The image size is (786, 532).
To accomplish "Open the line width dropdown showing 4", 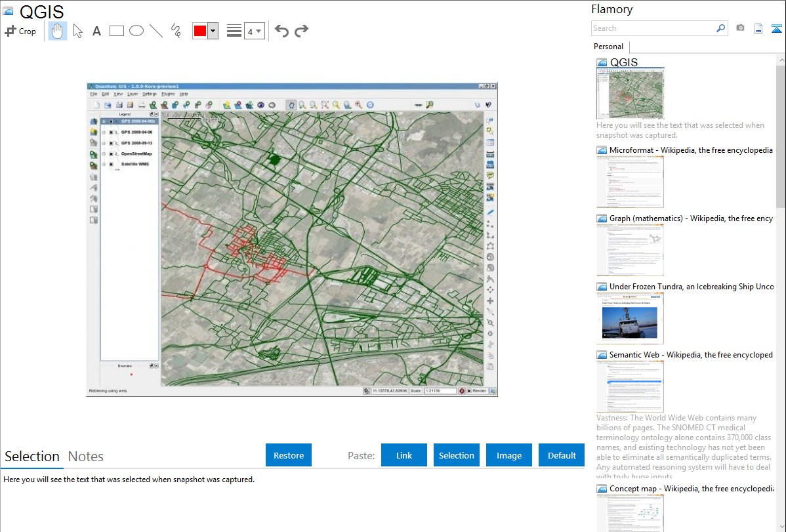I will (x=254, y=31).
